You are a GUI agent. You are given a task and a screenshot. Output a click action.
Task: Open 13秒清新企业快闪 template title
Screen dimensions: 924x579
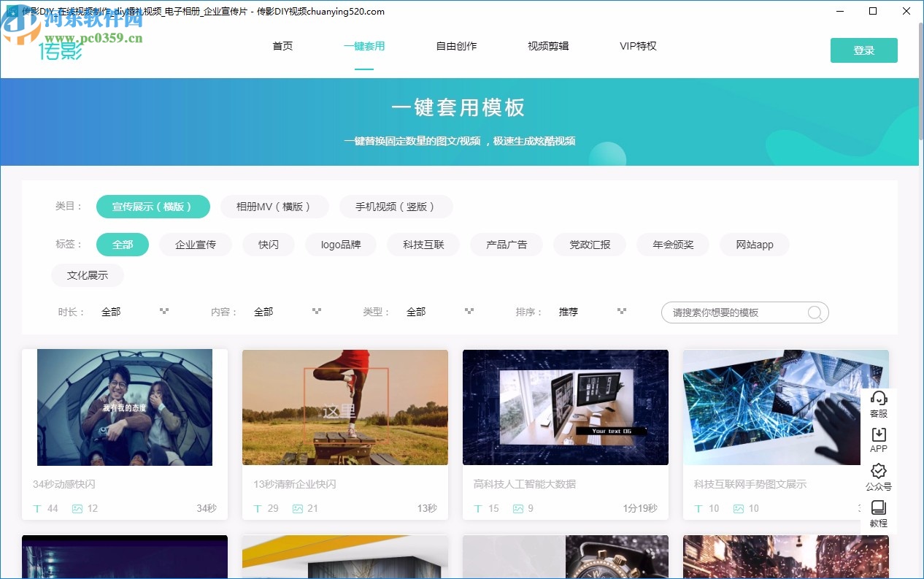(295, 484)
